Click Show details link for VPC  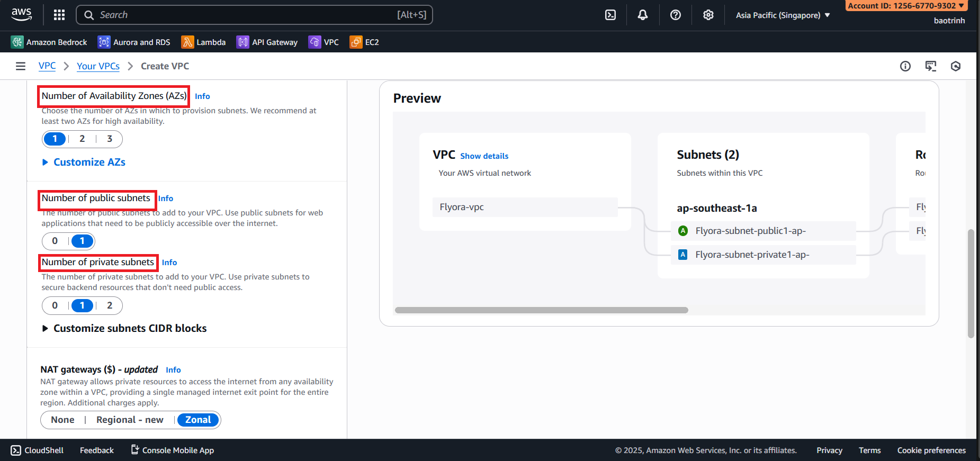pos(484,156)
